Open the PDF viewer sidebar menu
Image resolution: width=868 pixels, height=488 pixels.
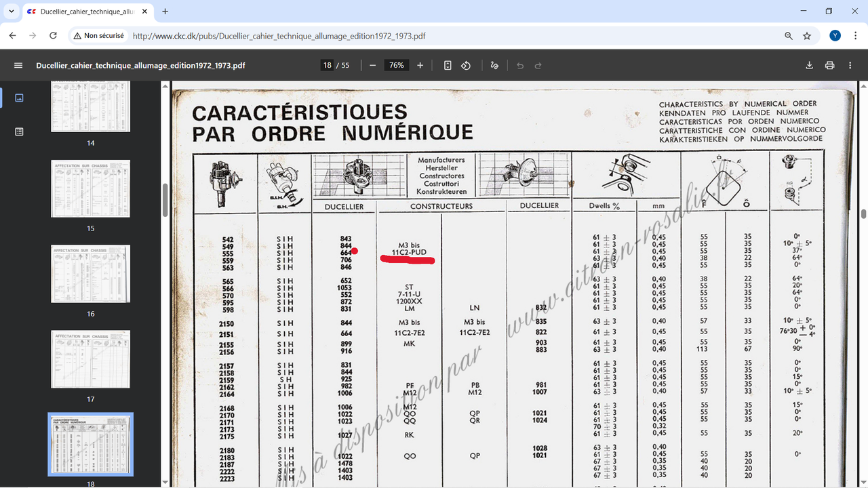(x=18, y=65)
